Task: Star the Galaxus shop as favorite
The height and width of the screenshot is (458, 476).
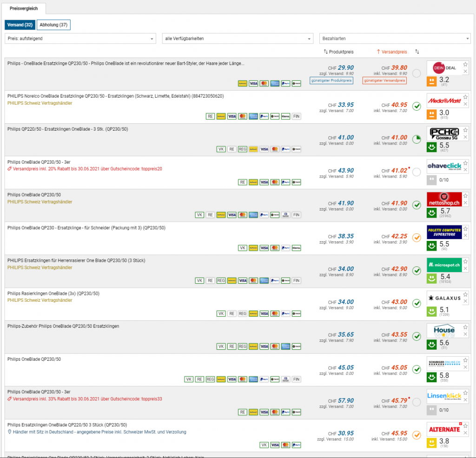Action: click(x=465, y=294)
